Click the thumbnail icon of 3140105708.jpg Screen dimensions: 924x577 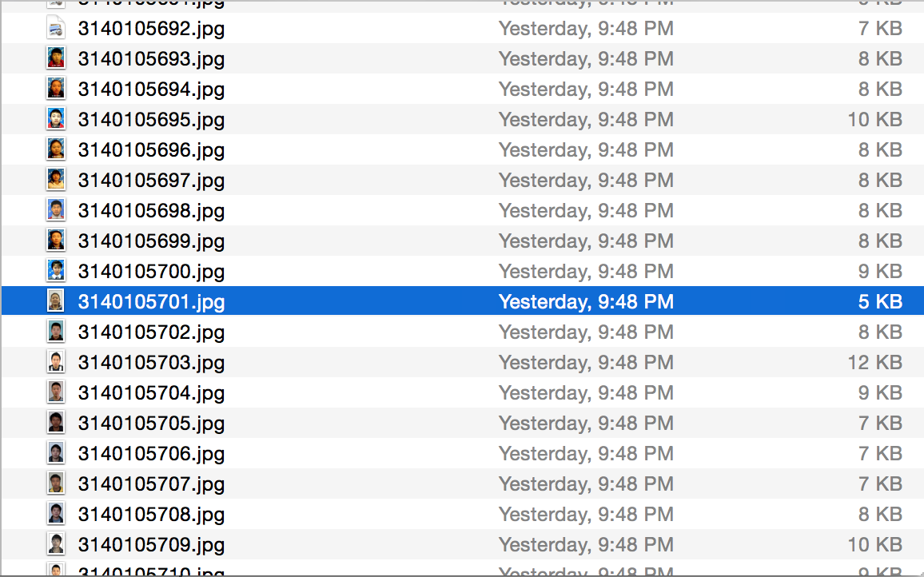click(x=56, y=514)
